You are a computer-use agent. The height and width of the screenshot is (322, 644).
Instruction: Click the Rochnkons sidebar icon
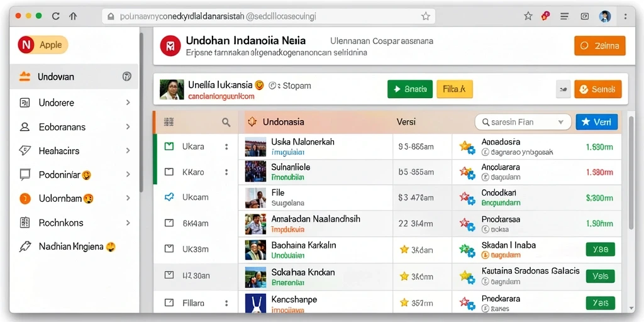[25, 223]
